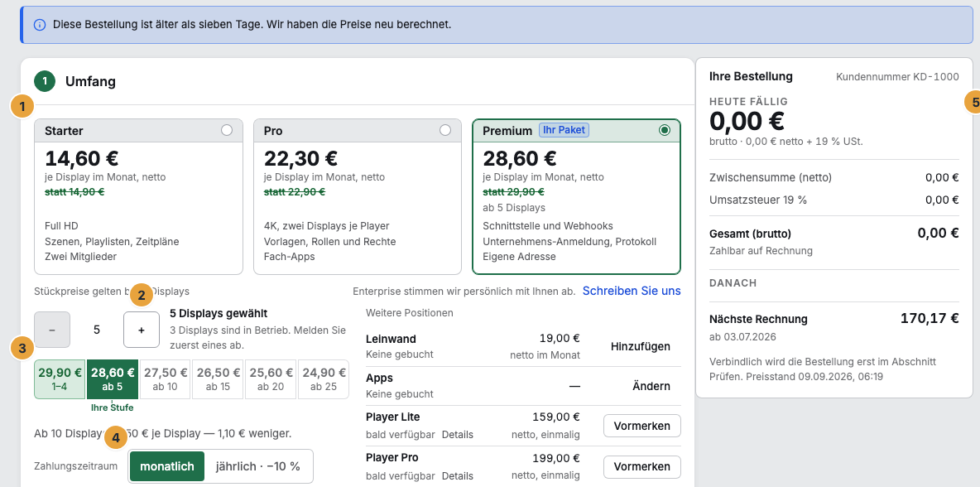Image resolution: width=980 pixels, height=487 pixels.
Task: Click the struck-through 'statt 29,90 €' price
Action: 514,192
